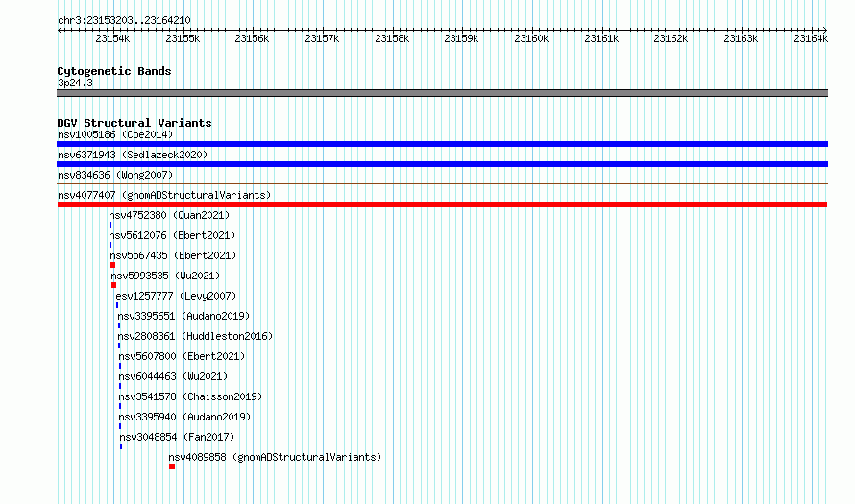The image size is (855, 504).
Task: Click the Cytogenetic Bands track title
Action: click(114, 71)
